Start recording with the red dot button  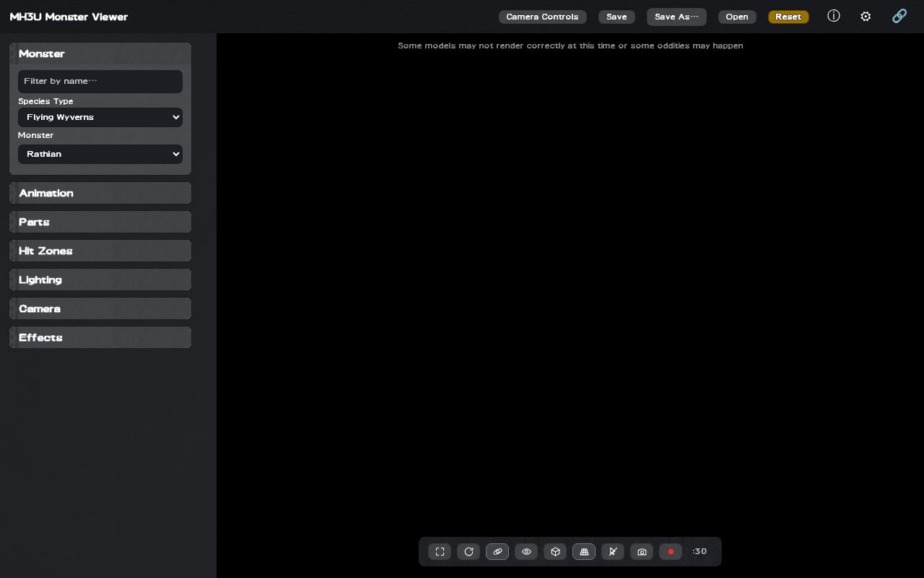671,552
